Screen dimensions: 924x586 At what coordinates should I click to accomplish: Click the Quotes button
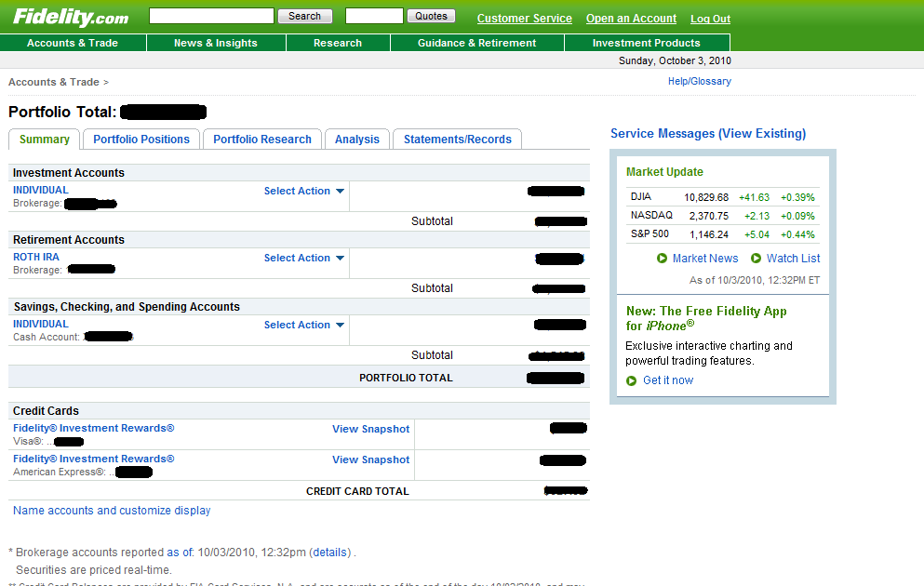coord(431,16)
